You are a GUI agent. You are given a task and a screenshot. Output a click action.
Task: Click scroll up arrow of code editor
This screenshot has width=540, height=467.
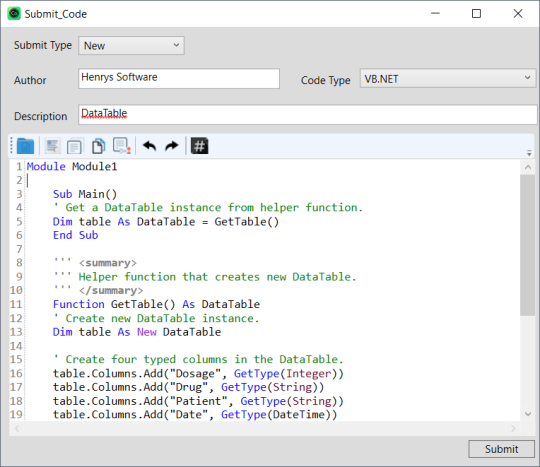tap(528, 167)
